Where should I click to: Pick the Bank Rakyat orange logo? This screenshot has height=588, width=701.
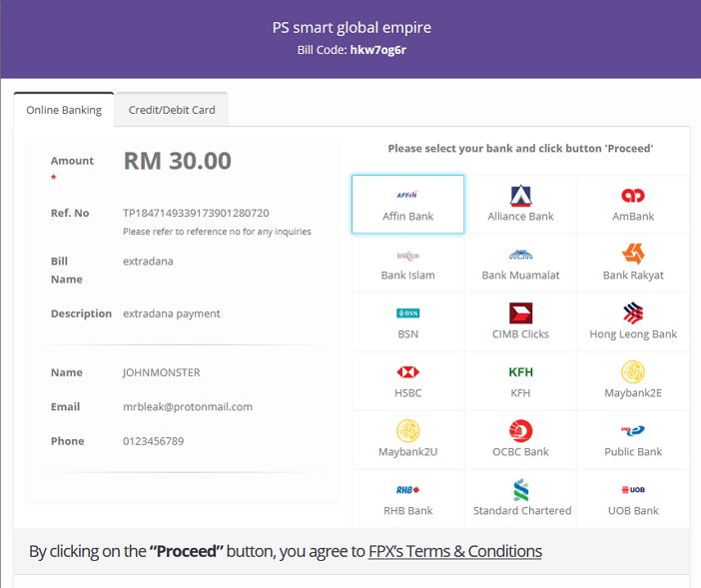coord(633,254)
